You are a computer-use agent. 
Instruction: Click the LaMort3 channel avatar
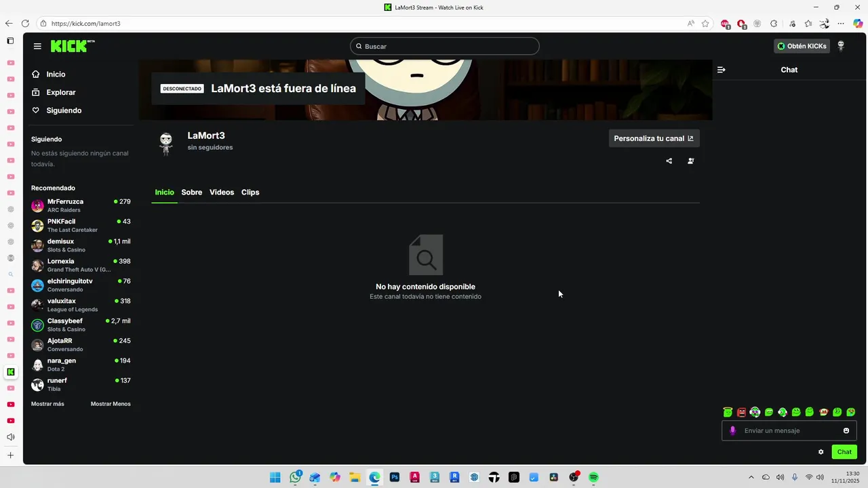(x=166, y=143)
